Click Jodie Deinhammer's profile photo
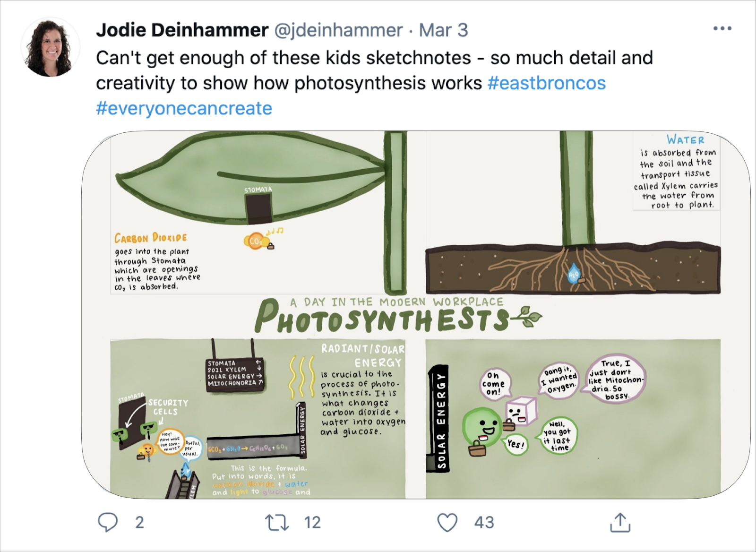 tap(50, 47)
